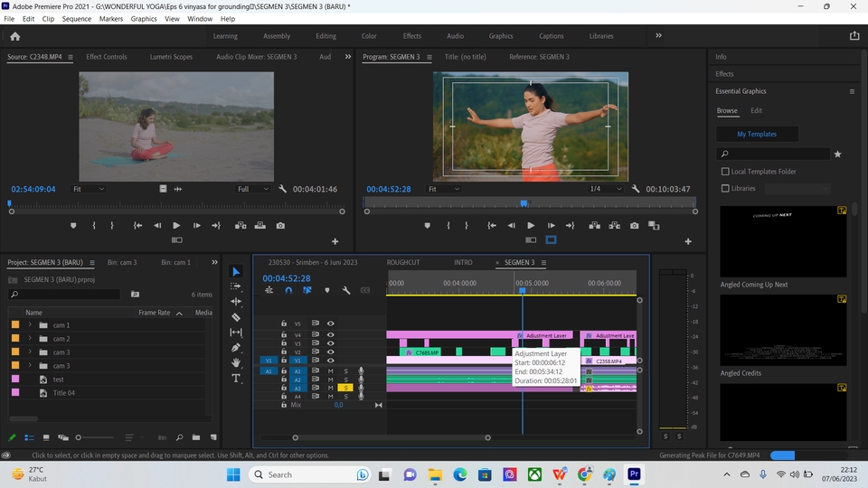Open Essential Graphics panel menu
The height and width of the screenshot is (488, 868).
[x=852, y=91]
